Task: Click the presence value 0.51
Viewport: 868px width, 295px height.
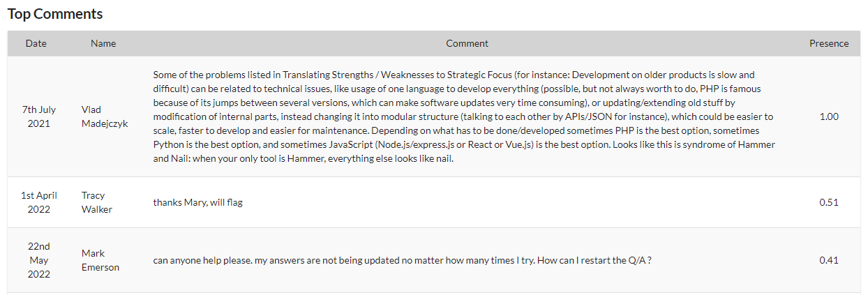Action: click(829, 202)
